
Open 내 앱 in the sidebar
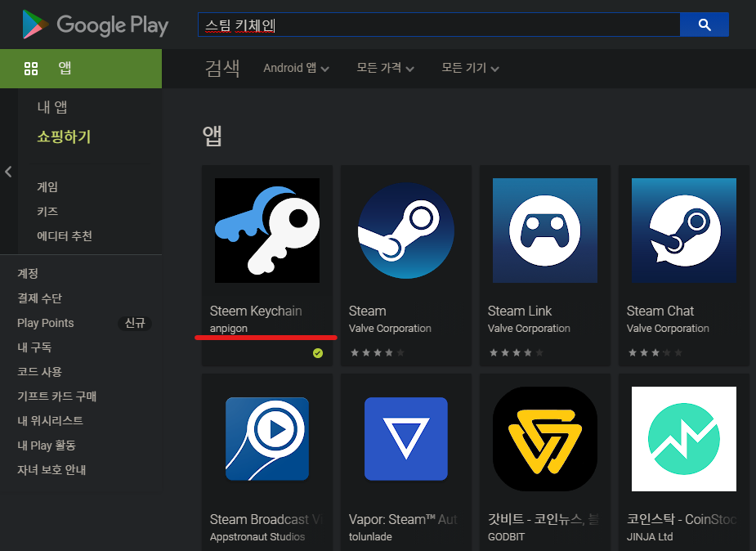point(52,107)
